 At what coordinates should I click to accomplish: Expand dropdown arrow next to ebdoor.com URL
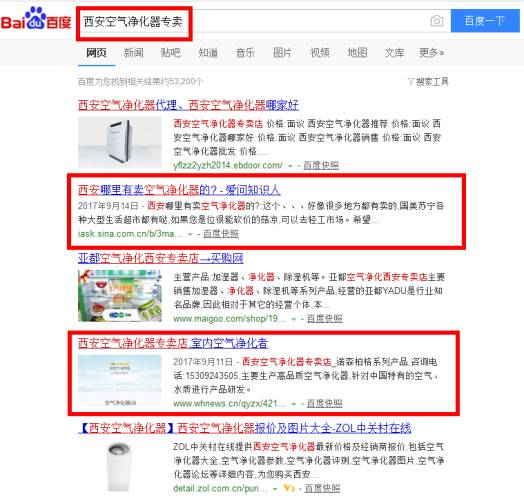(x=290, y=166)
